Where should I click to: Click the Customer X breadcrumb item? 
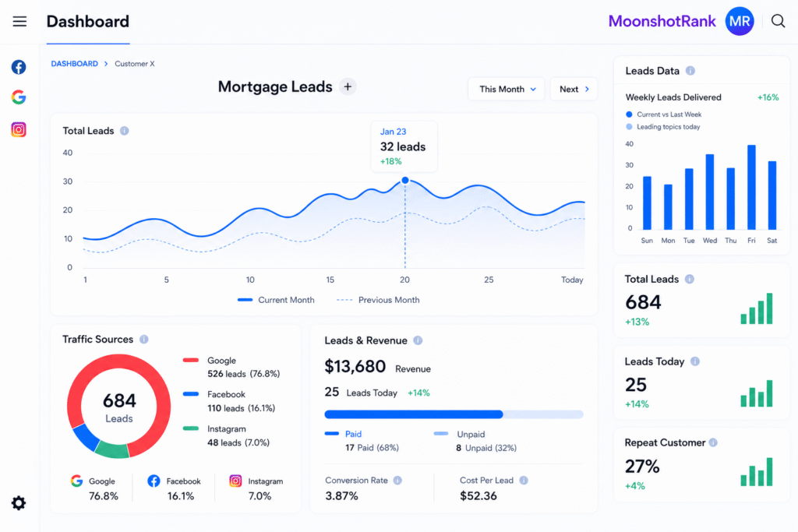pos(134,64)
